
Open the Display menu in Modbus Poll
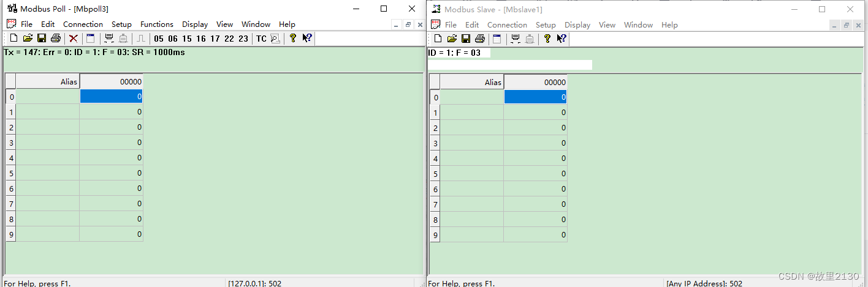(195, 24)
